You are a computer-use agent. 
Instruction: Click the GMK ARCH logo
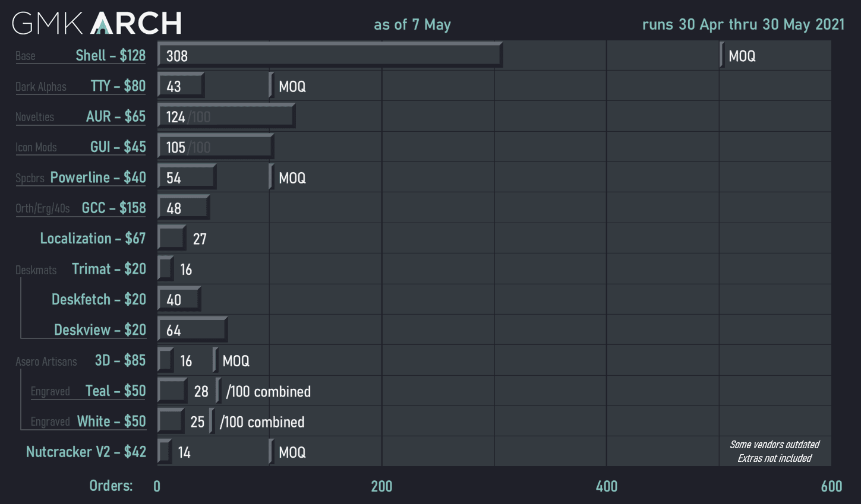click(x=97, y=23)
